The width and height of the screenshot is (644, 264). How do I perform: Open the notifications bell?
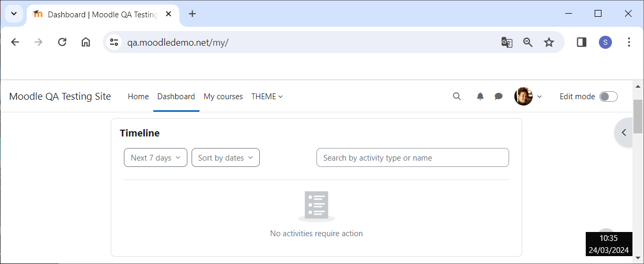[x=480, y=96]
